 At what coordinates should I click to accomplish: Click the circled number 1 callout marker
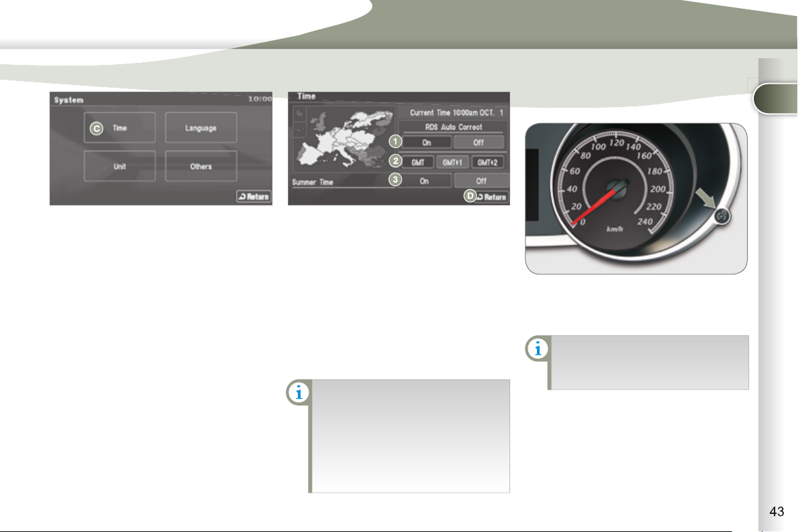click(396, 142)
